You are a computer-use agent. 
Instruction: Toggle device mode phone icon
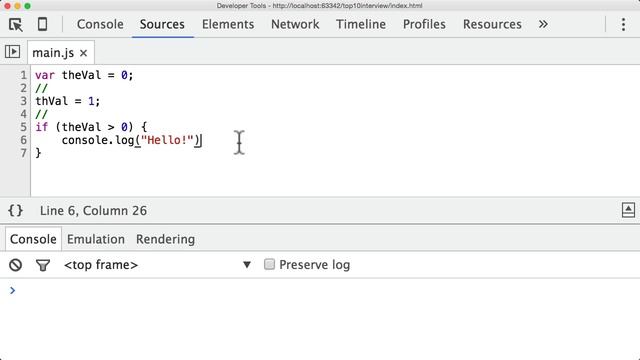click(x=42, y=24)
